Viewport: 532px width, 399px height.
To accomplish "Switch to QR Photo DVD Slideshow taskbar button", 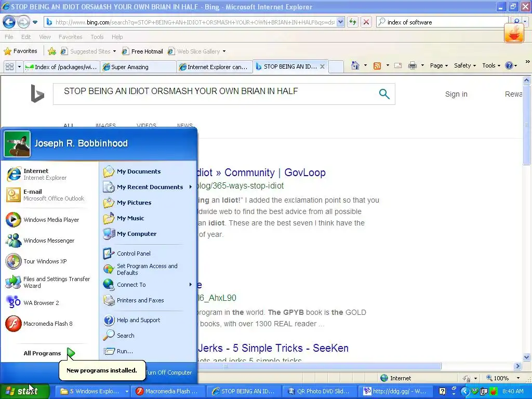I will pos(320,391).
